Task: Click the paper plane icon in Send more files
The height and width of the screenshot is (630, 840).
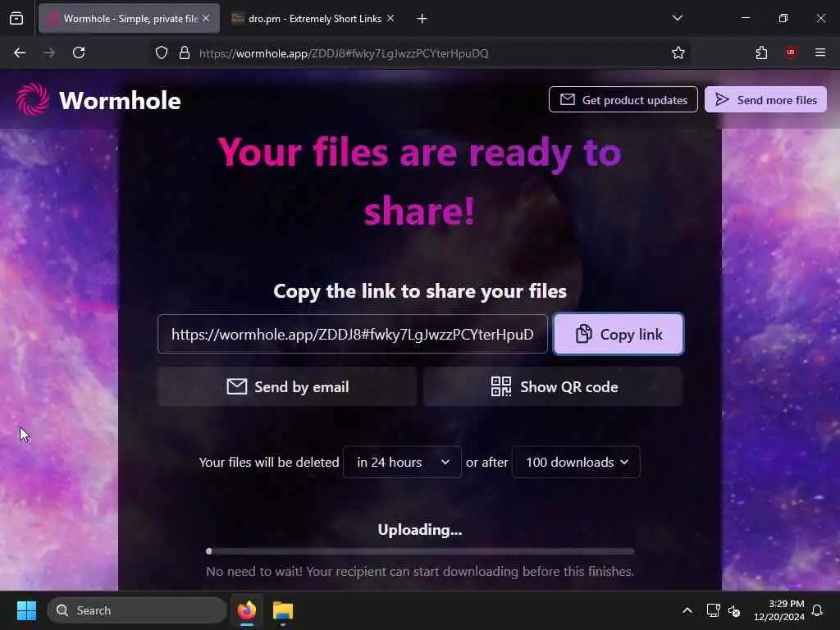Action: click(722, 99)
